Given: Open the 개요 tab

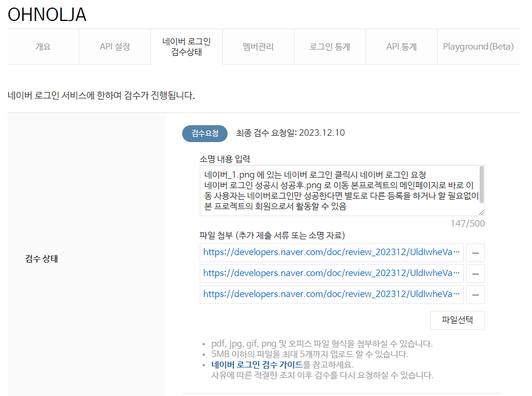Looking at the screenshot, I should coord(43,47).
